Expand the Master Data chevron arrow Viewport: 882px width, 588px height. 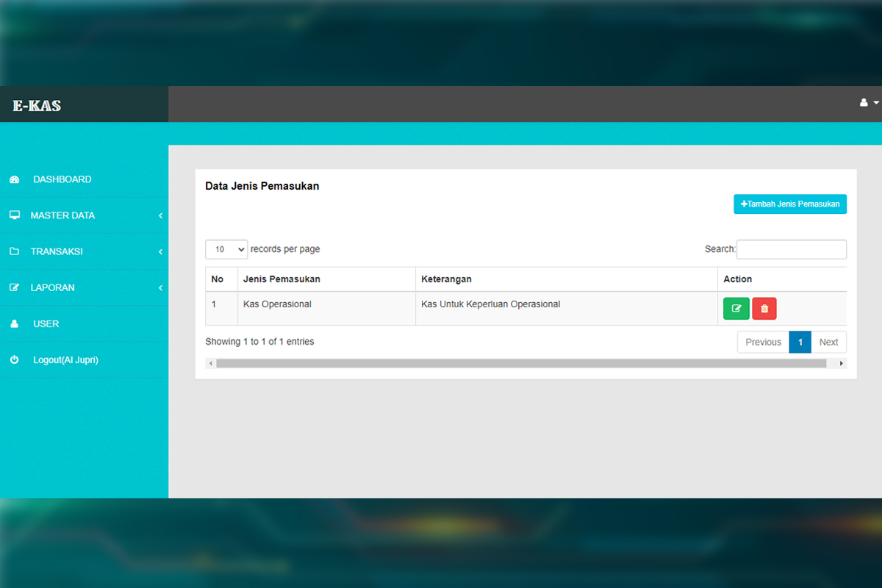(160, 216)
